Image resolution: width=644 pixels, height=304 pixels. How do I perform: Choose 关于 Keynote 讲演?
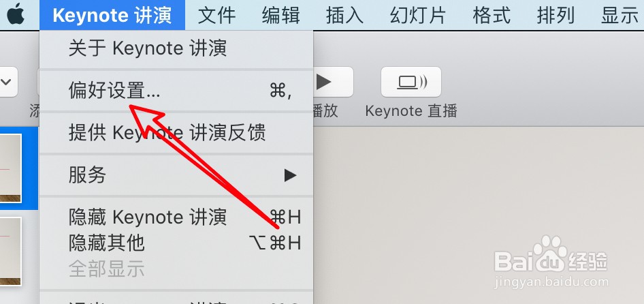(x=176, y=49)
